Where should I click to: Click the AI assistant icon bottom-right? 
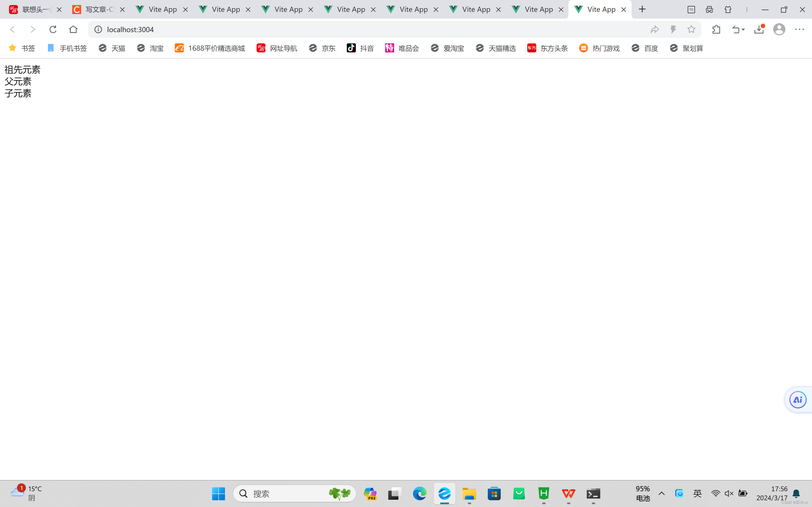[x=797, y=399]
